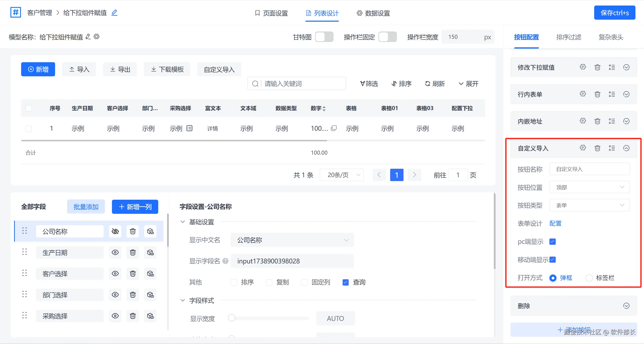Viewport: 644px width, 344px height.
Task: Click trash icon for 生产日期 field
Action: click(x=133, y=252)
